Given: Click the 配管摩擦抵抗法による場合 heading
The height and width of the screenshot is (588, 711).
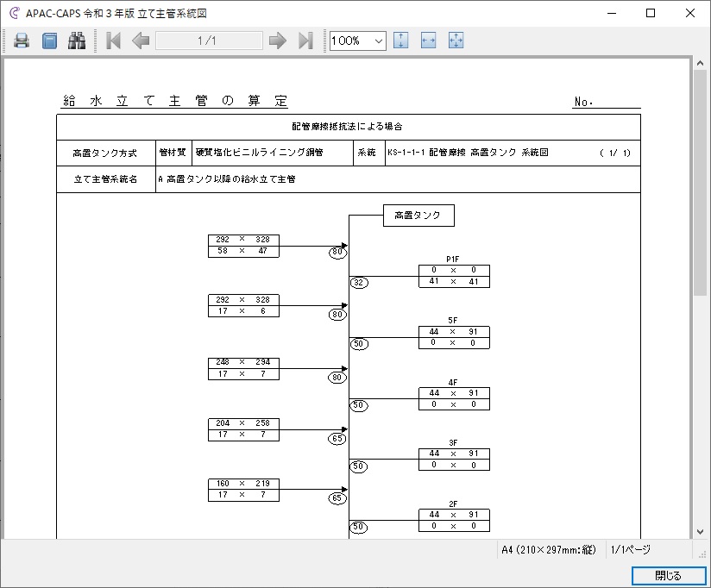Looking at the screenshot, I should (348, 127).
